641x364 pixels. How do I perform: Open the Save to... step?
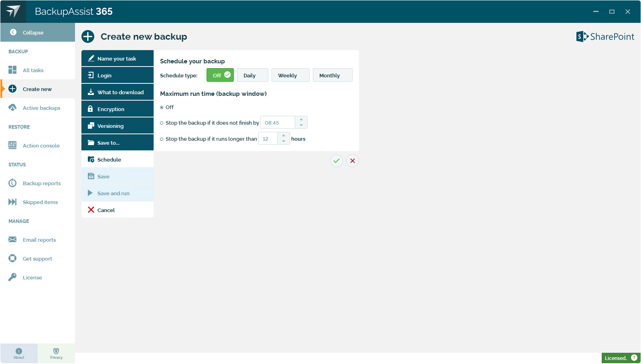[118, 142]
